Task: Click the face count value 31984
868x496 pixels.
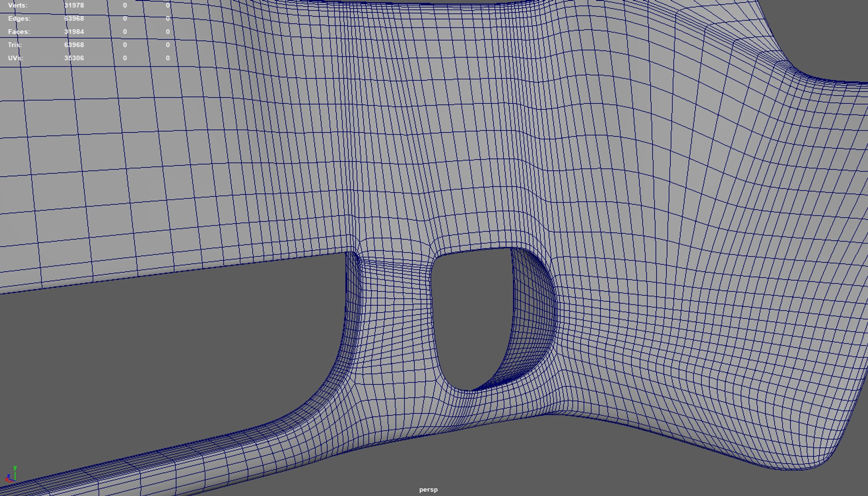Action: pos(74,32)
